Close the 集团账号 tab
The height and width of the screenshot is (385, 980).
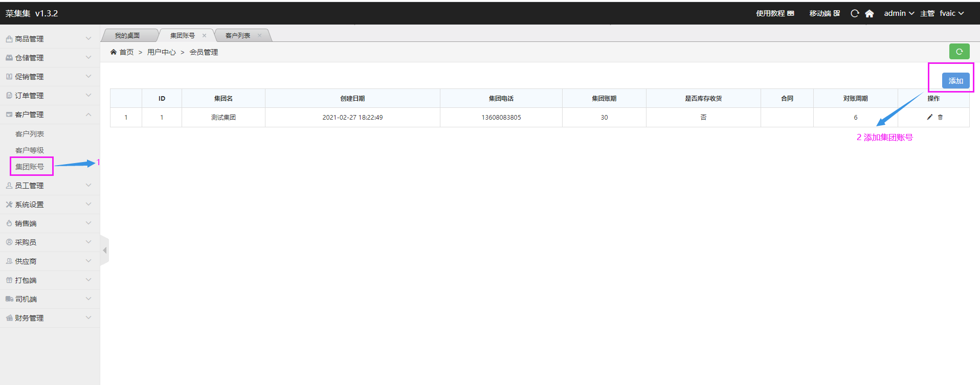tap(204, 36)
